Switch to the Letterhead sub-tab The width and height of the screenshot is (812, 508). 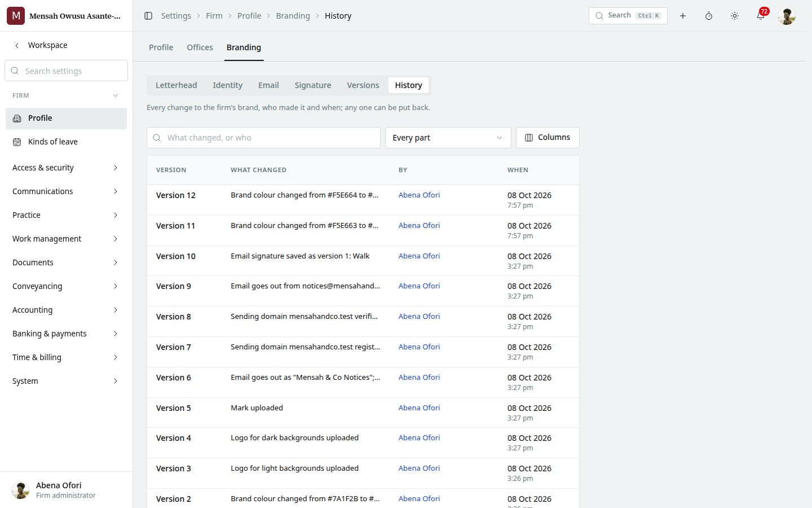coord(176,85)
